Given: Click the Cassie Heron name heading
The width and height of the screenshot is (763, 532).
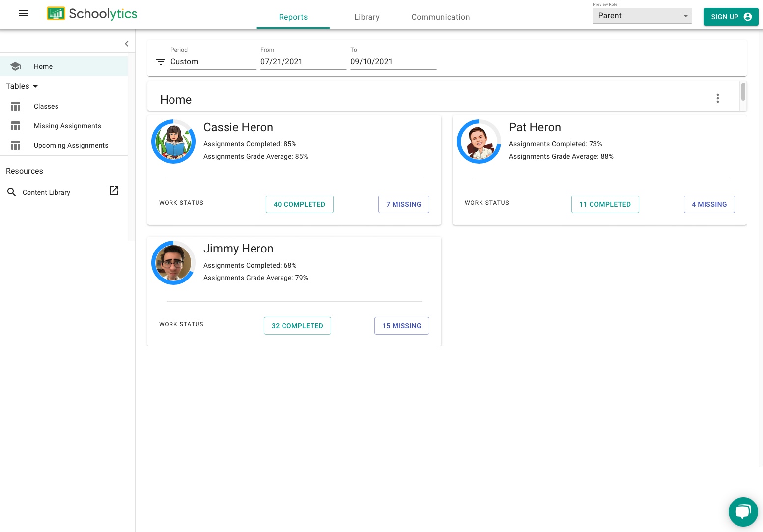Looking at the screenshot, I should coord(238,127).
